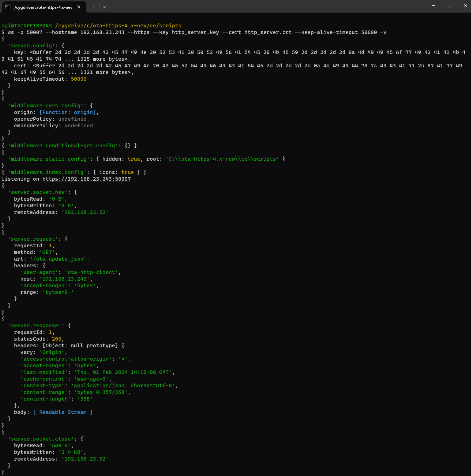Image resolution: width=471 pixels, height=476 pixels.
Task: Click the host header value '192.168.23.243'
Action: click(65, 279)
